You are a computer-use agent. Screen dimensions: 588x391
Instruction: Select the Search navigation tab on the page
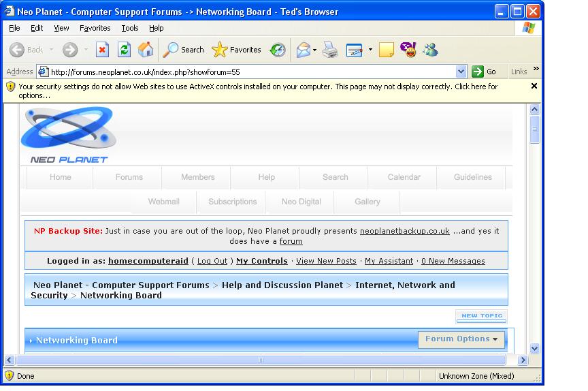[x=336, y=177]
